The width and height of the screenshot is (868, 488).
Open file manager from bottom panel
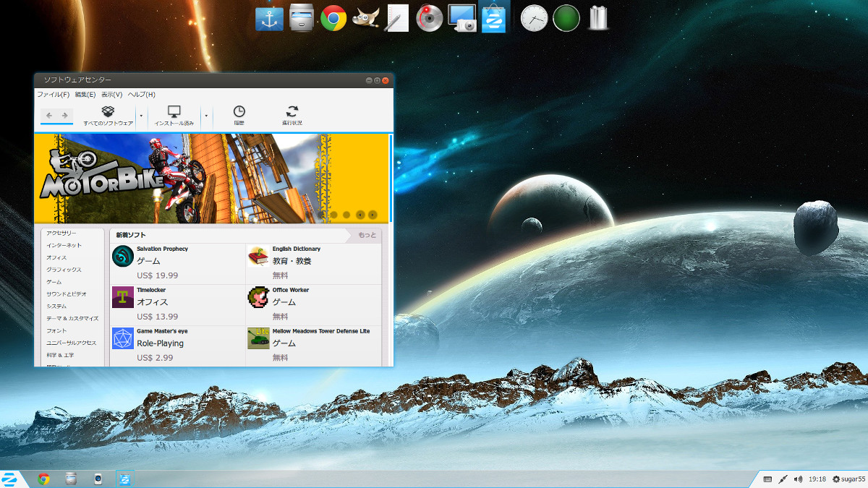(x=70, y=479)
